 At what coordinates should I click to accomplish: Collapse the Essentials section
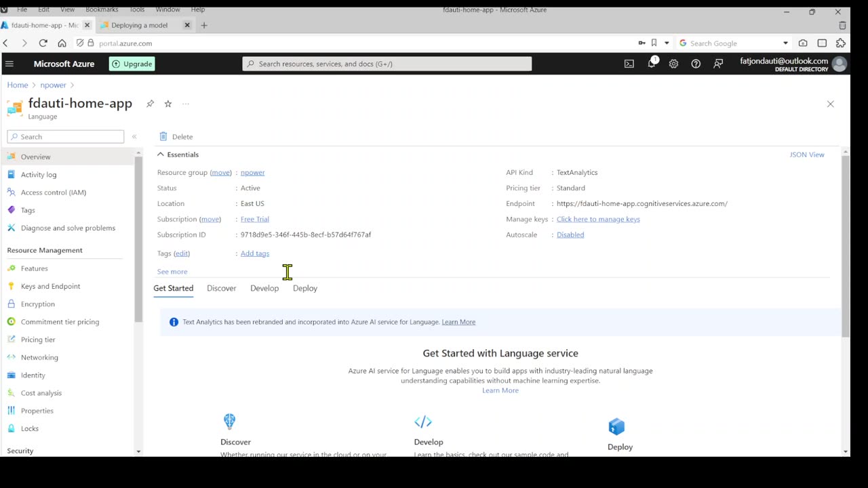point(161,155)
